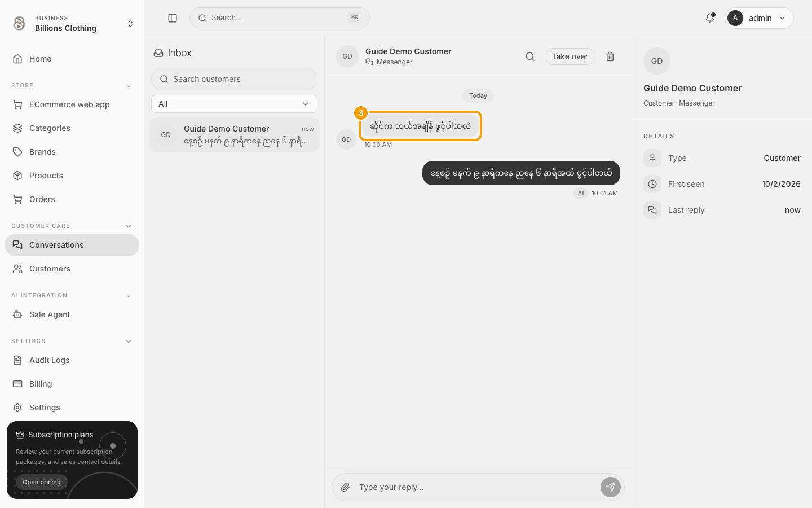The image size is (812, 508).
Task: Open the Products page
Action: click(x=72, y=176)
